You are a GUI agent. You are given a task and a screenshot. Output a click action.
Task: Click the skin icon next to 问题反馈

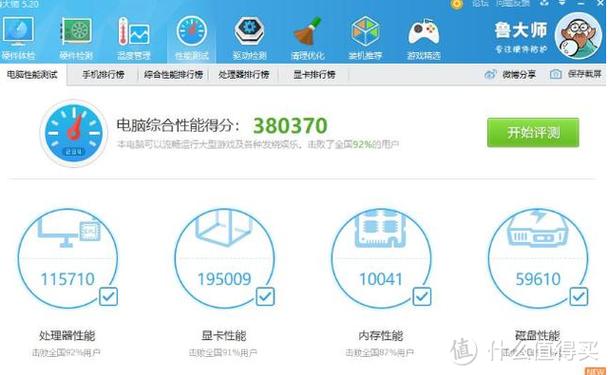pos(544,3)
